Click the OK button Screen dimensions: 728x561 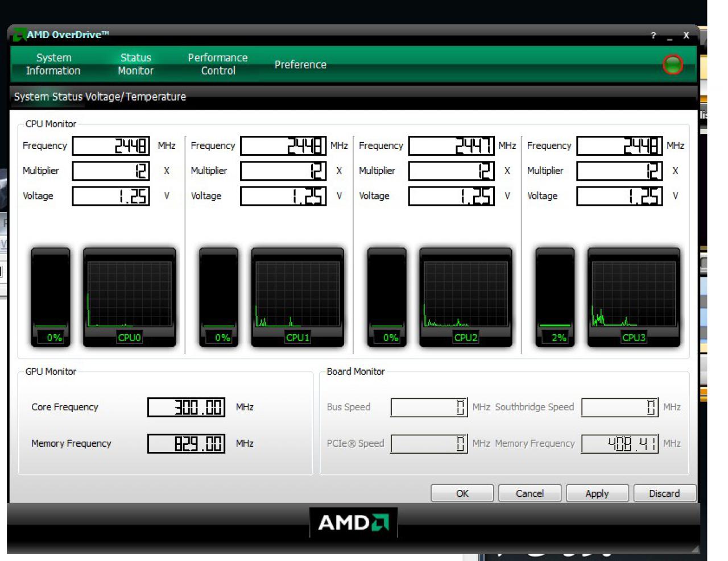click(462, 493)
